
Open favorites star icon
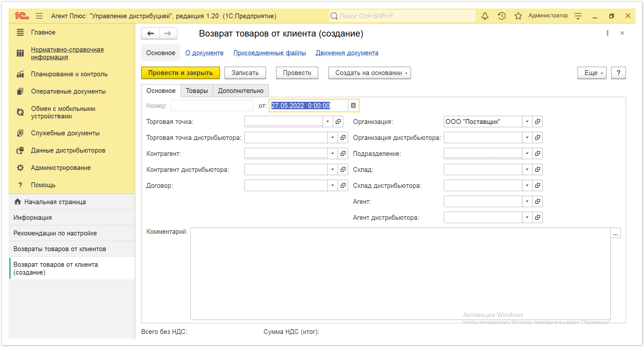coord(518,16)
